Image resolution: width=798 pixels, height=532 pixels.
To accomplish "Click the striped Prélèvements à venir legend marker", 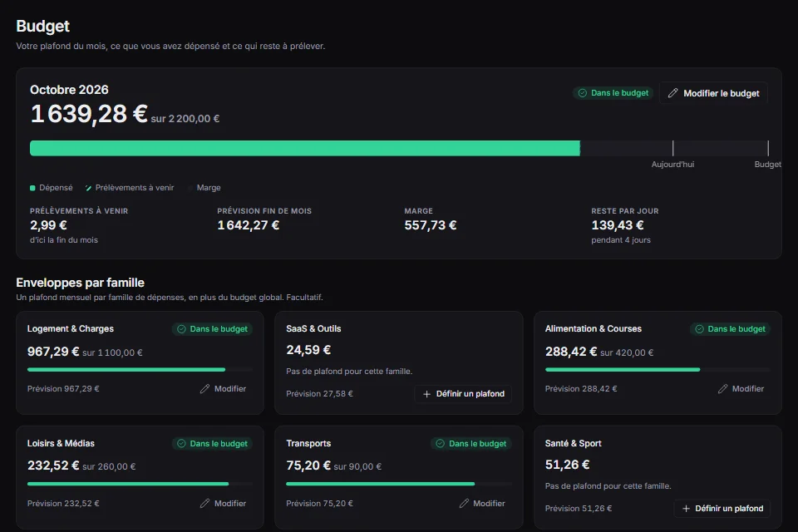I will (x=89, y=188).
